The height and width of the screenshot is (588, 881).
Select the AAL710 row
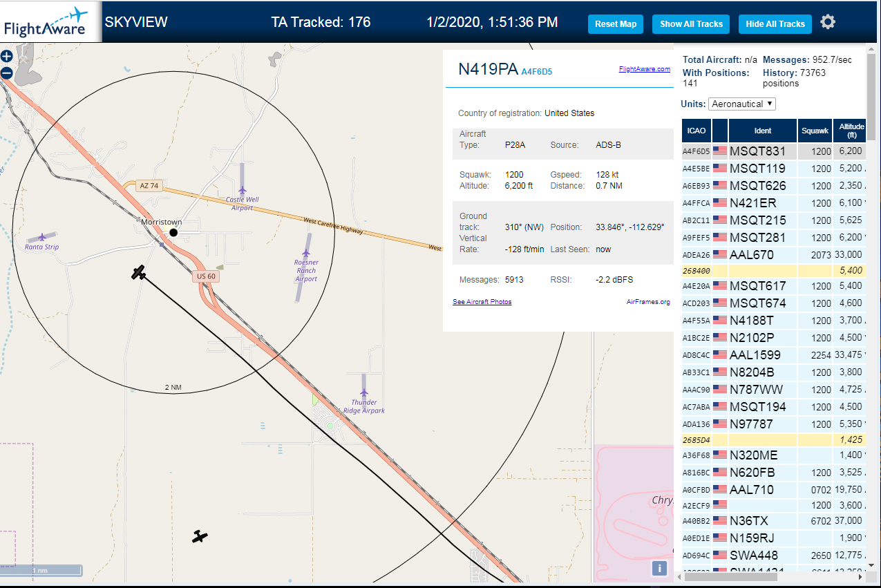(774, 489)
